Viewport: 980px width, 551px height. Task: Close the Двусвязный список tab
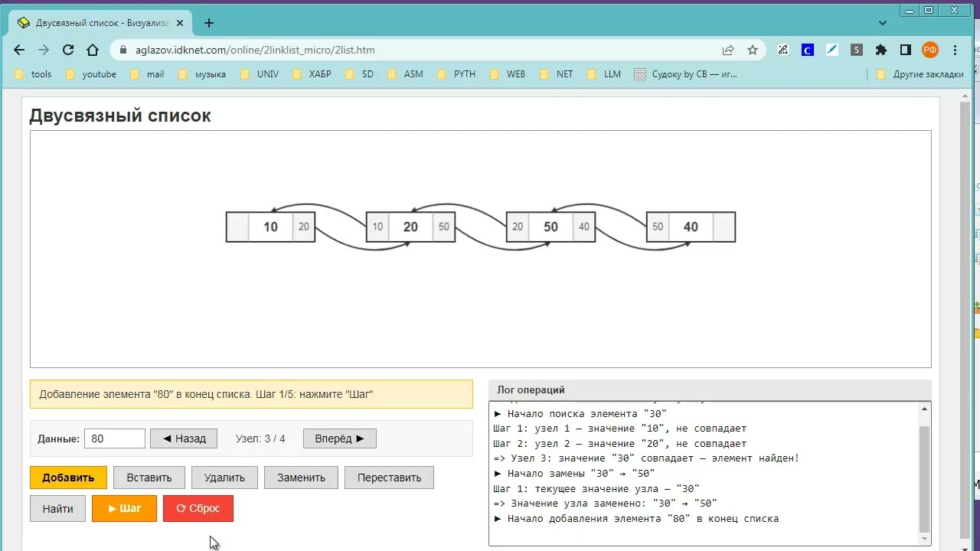coord(179,23)
